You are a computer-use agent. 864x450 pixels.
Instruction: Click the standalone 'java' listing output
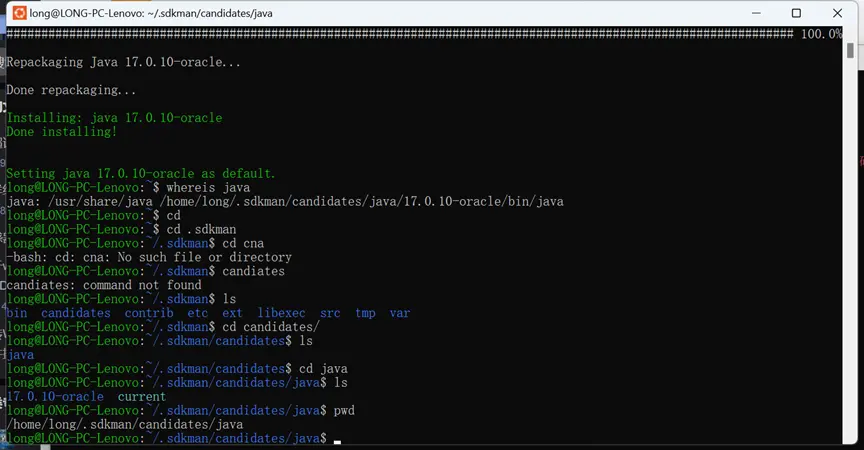tap(20, 355)
